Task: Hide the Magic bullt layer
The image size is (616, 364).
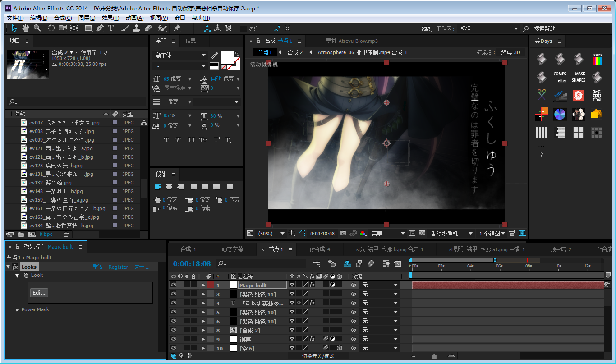Action: point(173,285)
